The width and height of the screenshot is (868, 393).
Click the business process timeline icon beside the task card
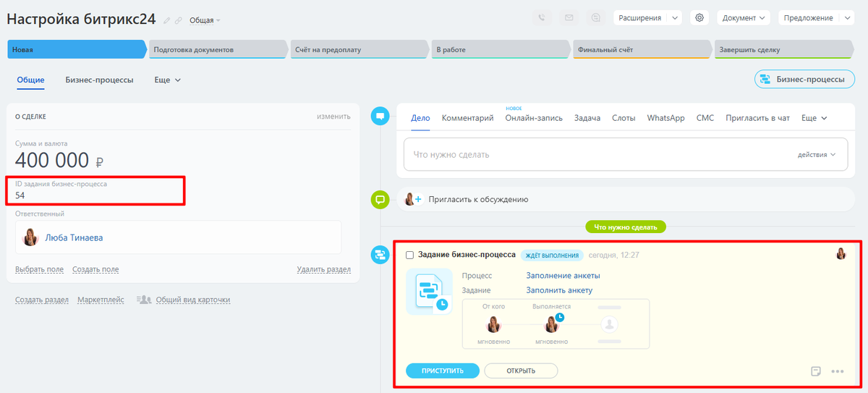pyautogui.click(x=380, y=255)
